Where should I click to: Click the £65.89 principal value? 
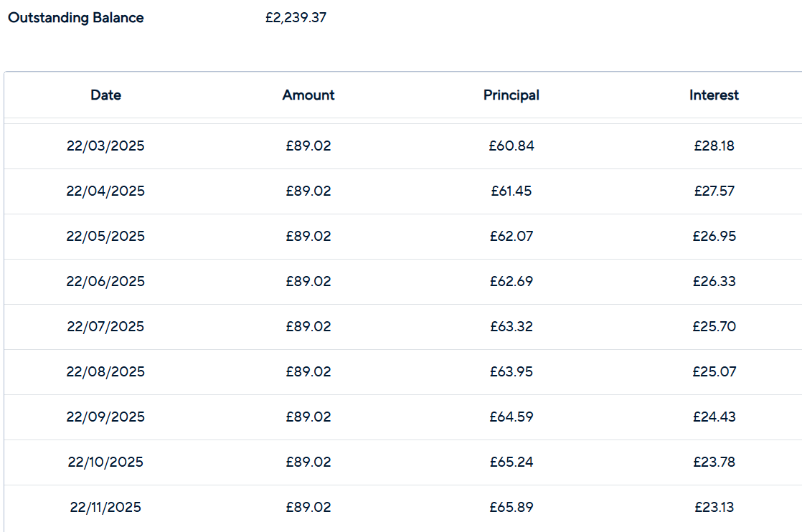[x=511, y=507]
